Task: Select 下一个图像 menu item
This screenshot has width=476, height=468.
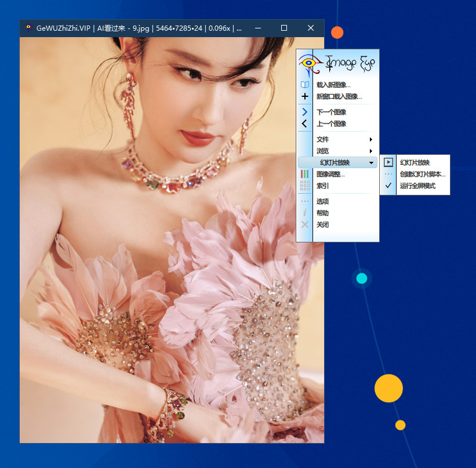Action: pos(331,112)
